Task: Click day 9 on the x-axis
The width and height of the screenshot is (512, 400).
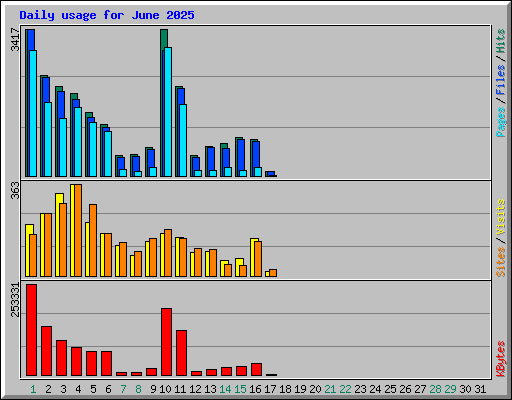Action: (153, 389)
